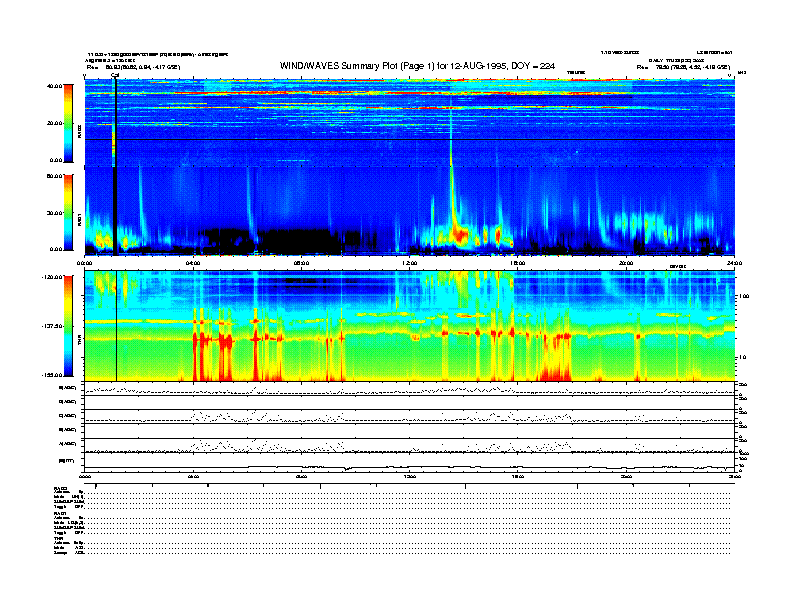Click the 12:00 tick label below the line plots
Viewport: 792px width, 612px height.
tap(410, 476)
